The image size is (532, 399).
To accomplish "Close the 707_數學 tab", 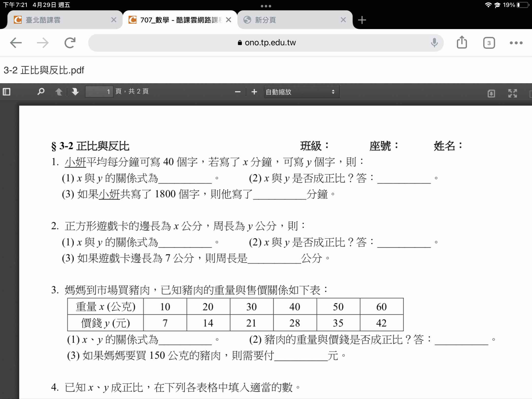I will pos(229,20).
